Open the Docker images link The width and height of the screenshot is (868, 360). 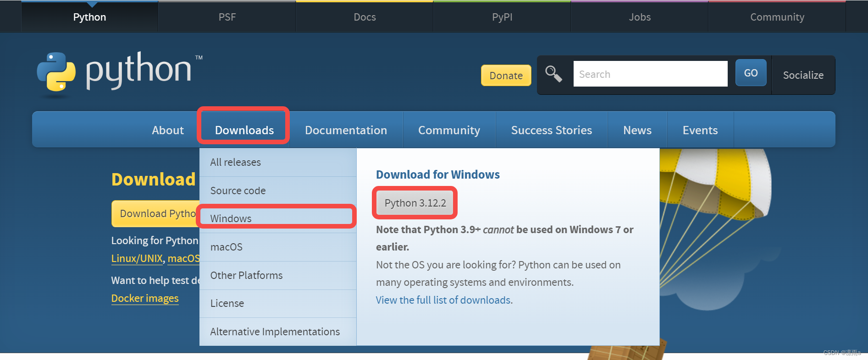click(x=145, y=298)
